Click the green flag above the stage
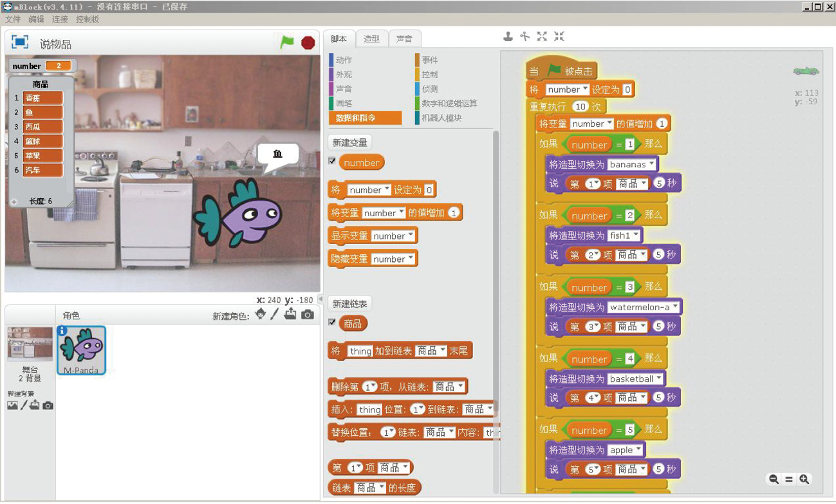836x504 pixels. pyautogui.click(x=287, y=42)
